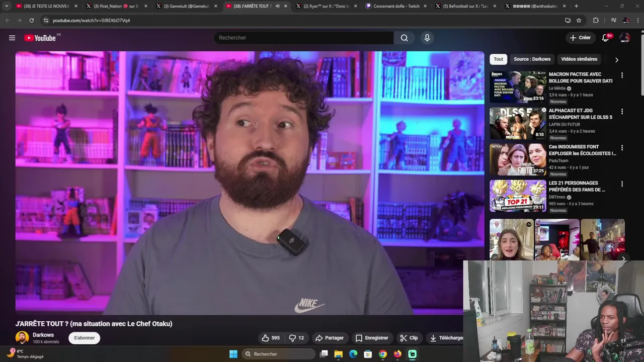Image resolution: width=644 pixels, height=362 pixels.
Task: Open the Chrome extensions puzzle icon
Action: coord(596,20)
